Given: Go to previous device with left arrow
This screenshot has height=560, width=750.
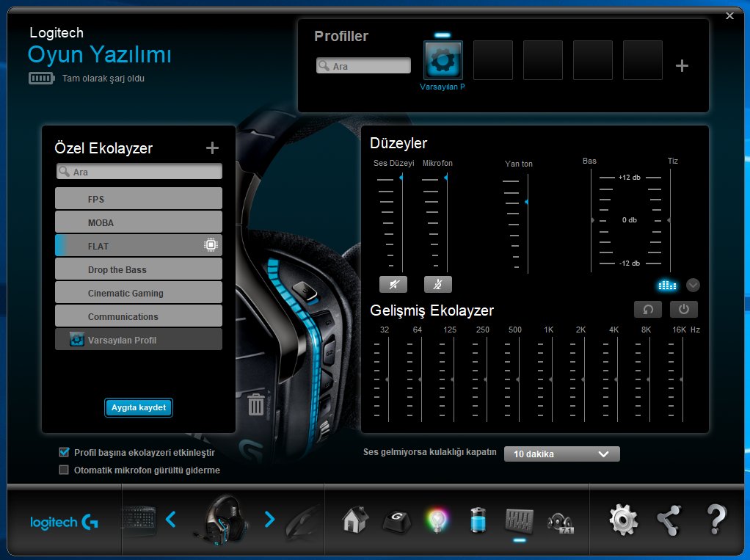Looking at the screenshot, I should [x=171, y=520].
